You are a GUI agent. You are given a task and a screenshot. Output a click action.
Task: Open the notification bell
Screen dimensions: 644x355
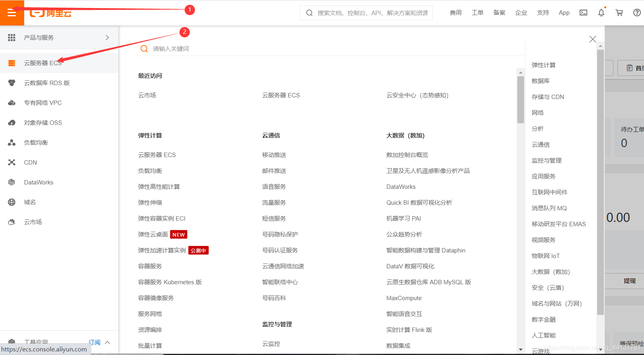(x=601, y=13)
